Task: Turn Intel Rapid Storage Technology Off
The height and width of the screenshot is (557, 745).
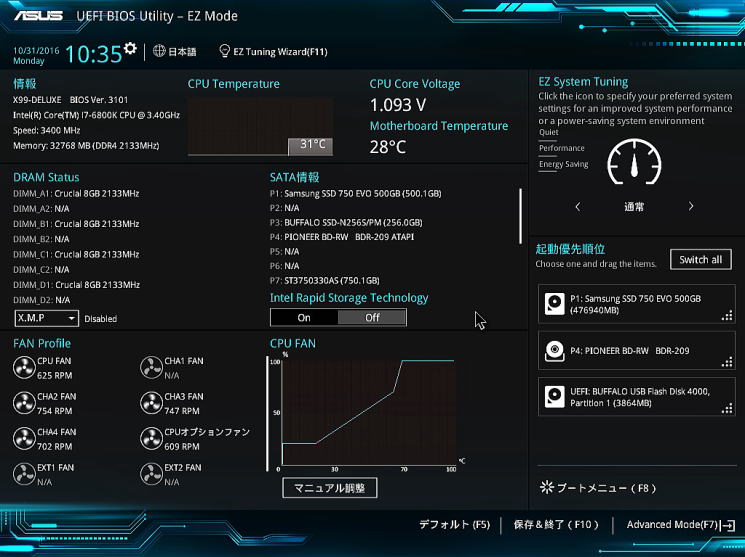Action: (x=372, y=317)
